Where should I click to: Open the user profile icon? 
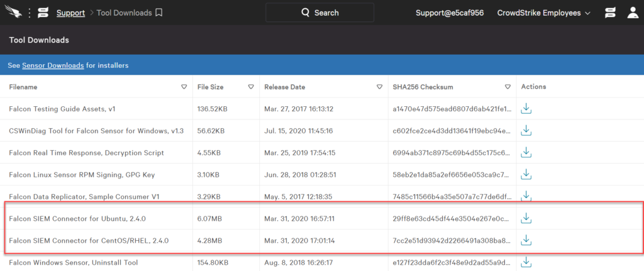tap(633, 13)
